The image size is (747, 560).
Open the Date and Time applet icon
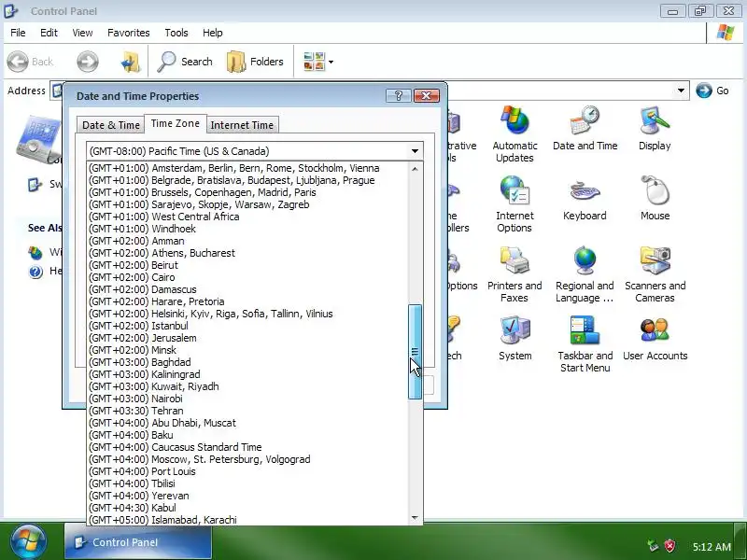(585, 129)
